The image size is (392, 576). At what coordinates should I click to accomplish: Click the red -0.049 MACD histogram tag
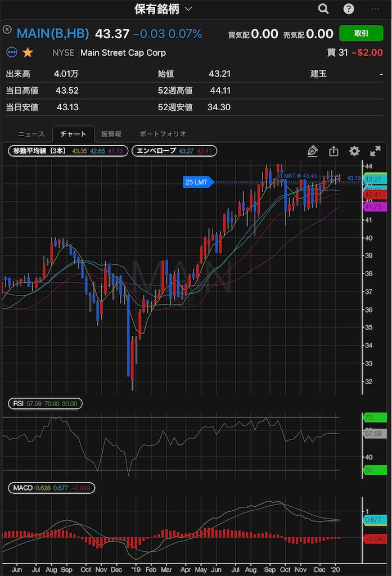tap(375, 539)
